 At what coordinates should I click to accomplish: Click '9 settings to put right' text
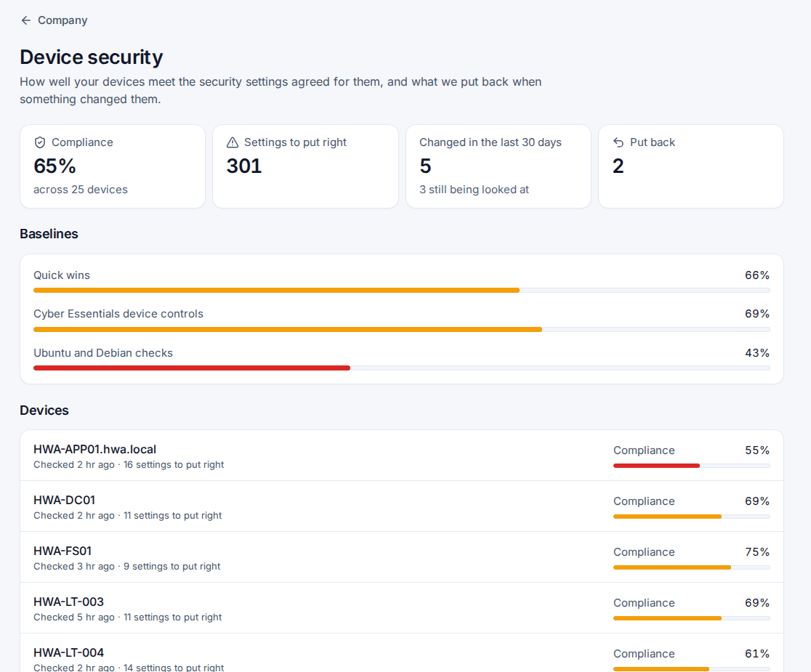point(172,567)
